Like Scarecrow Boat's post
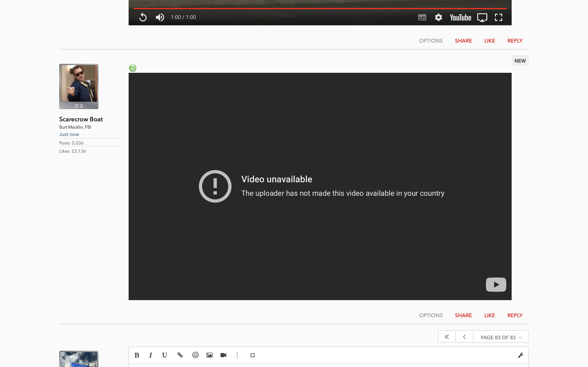Viewport: 588px width, 367px height. (x=489, y=315)
